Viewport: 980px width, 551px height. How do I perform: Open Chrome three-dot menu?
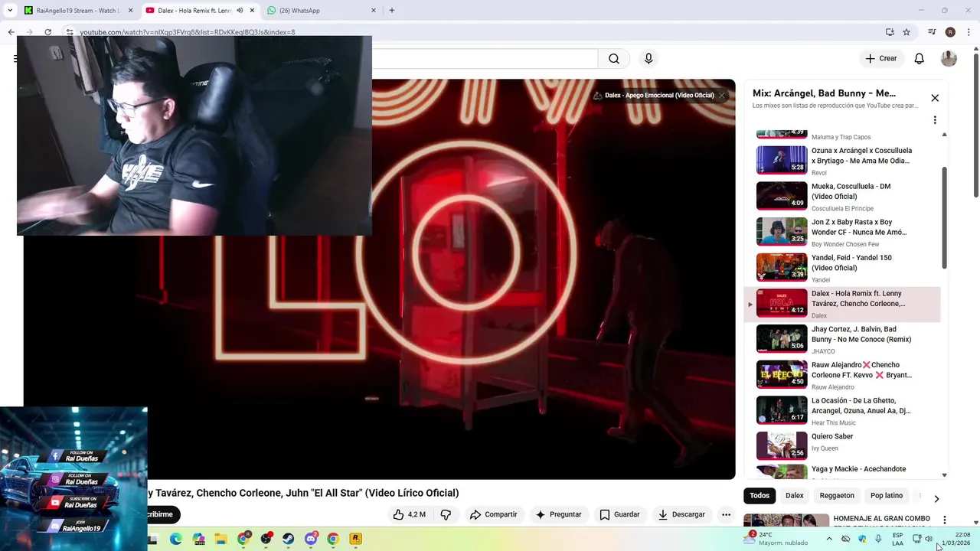[x=969, y=32]
